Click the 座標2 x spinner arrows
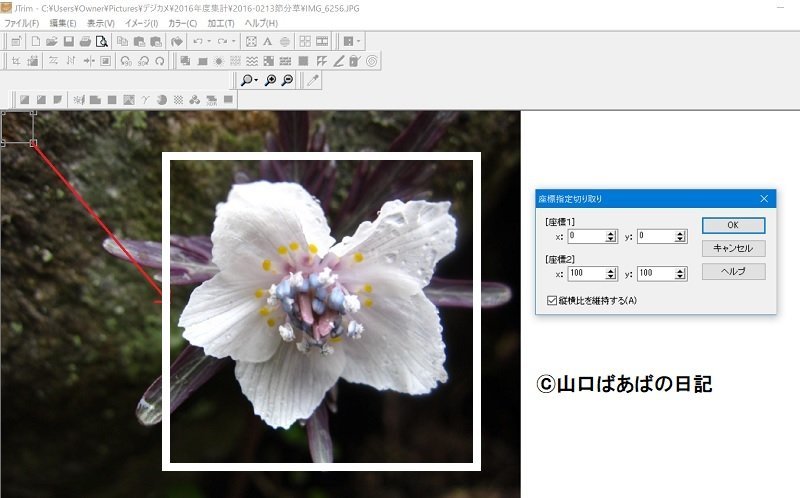 [611, 273]
